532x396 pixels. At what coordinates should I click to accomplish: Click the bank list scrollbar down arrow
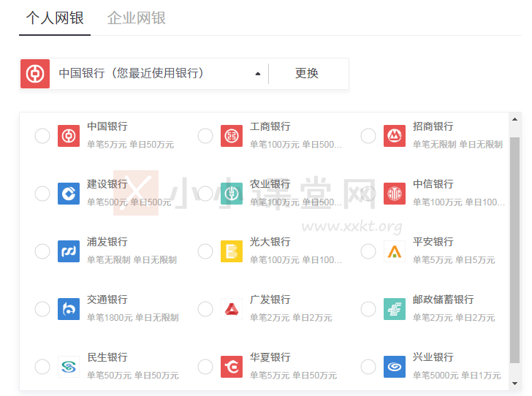coord(514,384)
